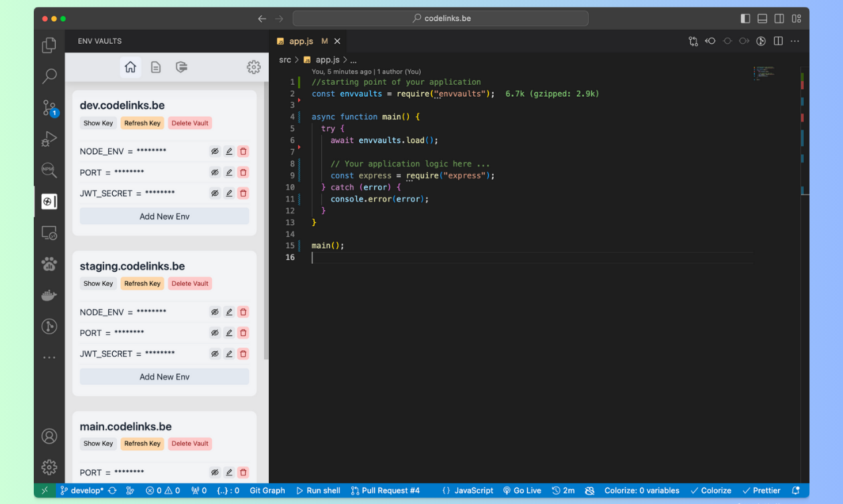Reveal PORT value in dev.codelinks.be
Image resolution: width=843 pixels, height=504 pixels.
(x=214, y=172)
